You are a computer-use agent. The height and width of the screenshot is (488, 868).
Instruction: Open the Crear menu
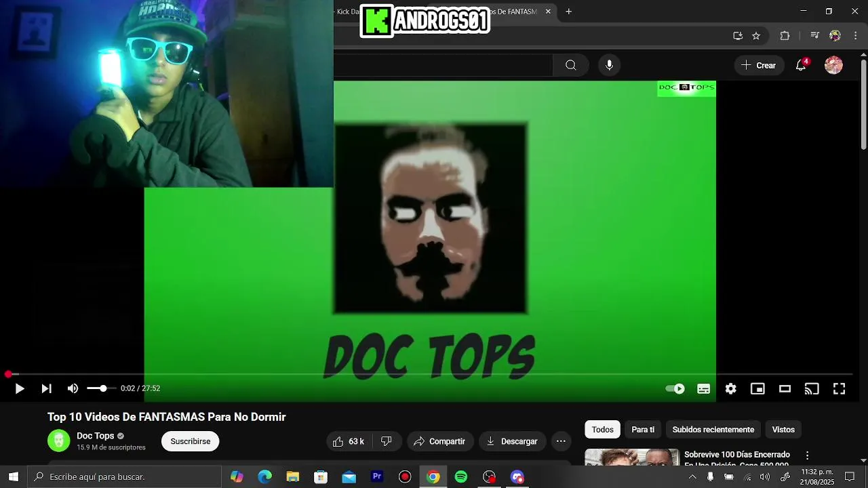(x=759, y=65)
